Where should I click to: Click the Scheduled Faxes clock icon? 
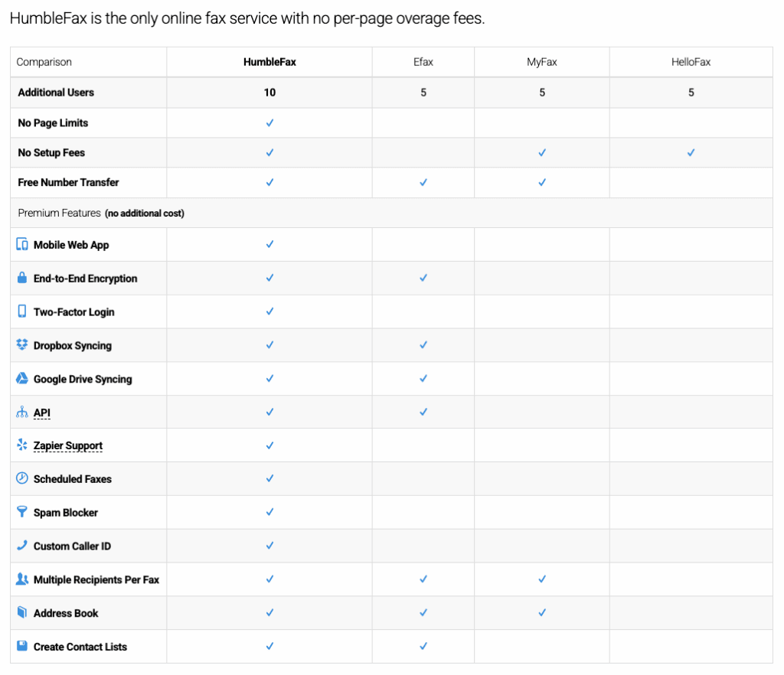22,478
